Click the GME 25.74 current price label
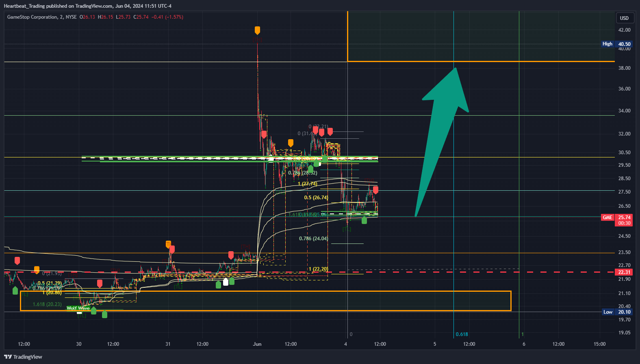The width and height of the screenshot is (640, 364). pos(616,220)
